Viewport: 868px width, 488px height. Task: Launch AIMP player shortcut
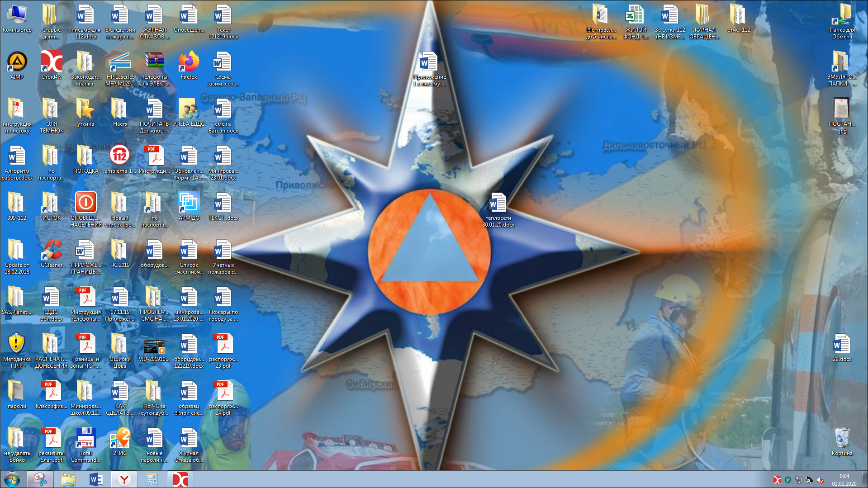[17, 66]
